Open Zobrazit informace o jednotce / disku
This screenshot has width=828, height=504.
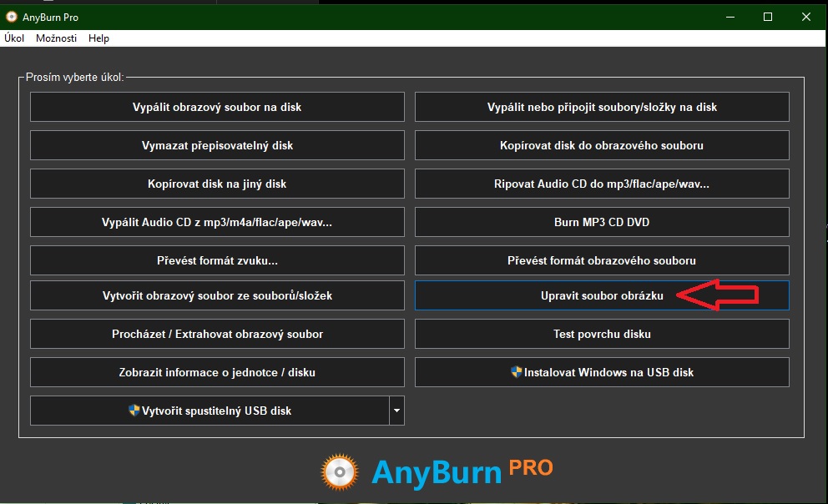[x=217, y=372]
